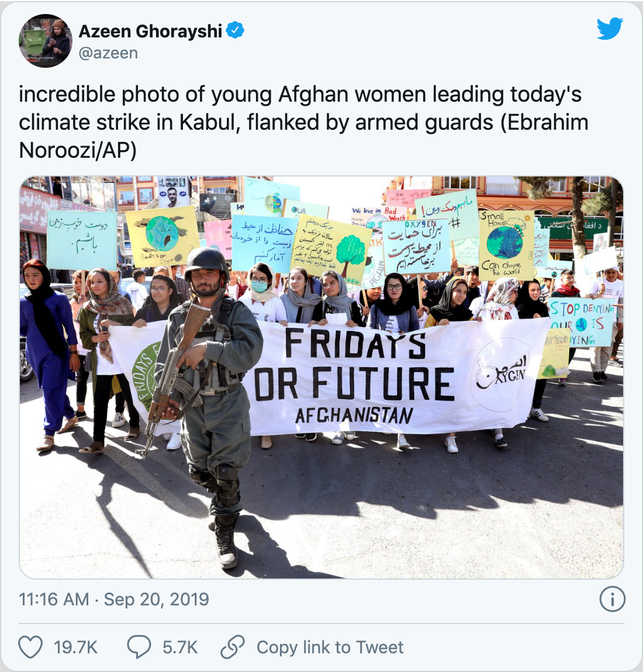Click the 5.7K replies count

click(180, 647)
